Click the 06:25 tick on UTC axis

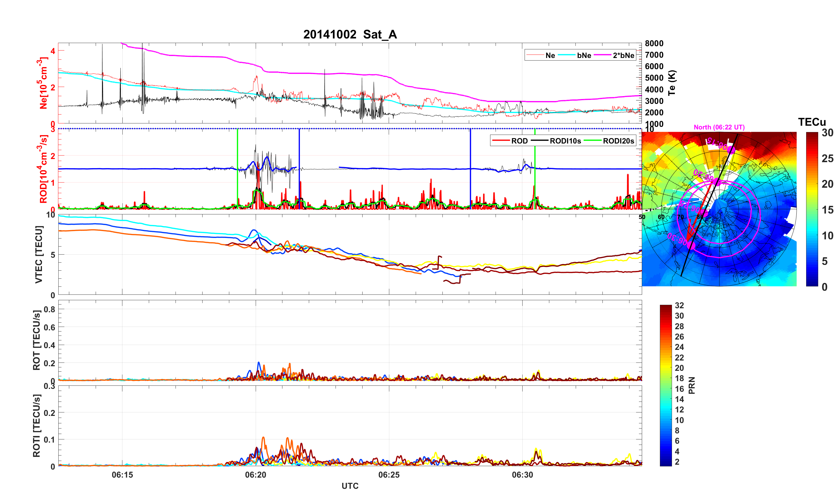point(389,475)
